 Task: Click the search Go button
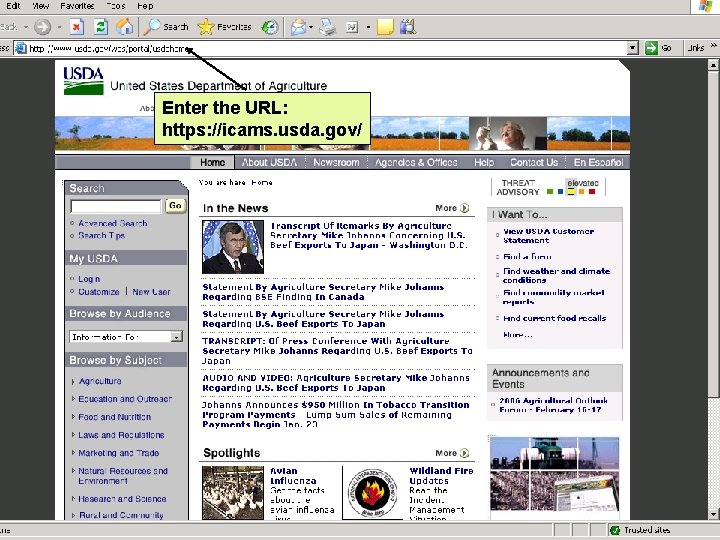[175, 206]
